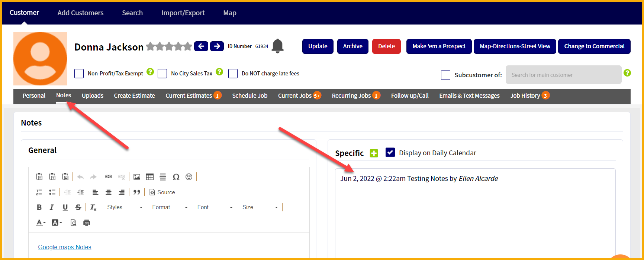Toggle Strikethrough formatting
This screenshot has height=260, width=644.
pyautogui.click(x=78, y=207)
